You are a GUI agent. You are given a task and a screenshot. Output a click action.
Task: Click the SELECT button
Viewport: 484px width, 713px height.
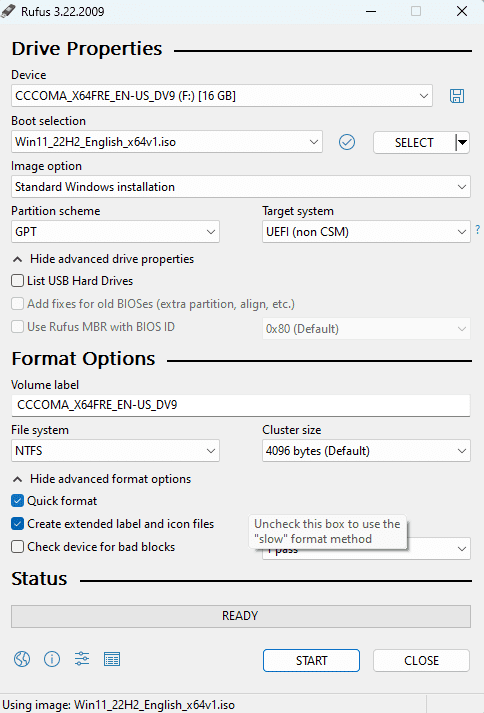pos(414,142)
